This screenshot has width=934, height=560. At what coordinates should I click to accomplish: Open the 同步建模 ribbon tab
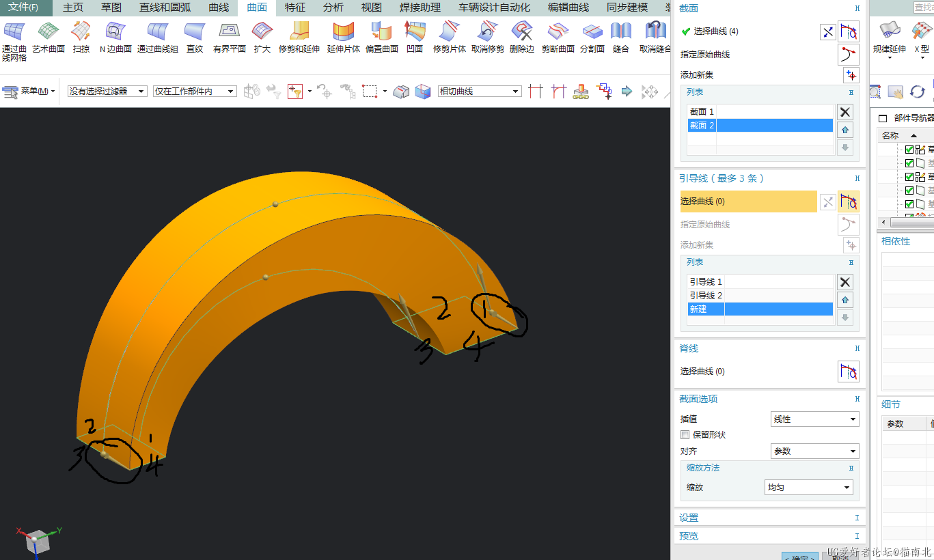(x=627, y=8)
